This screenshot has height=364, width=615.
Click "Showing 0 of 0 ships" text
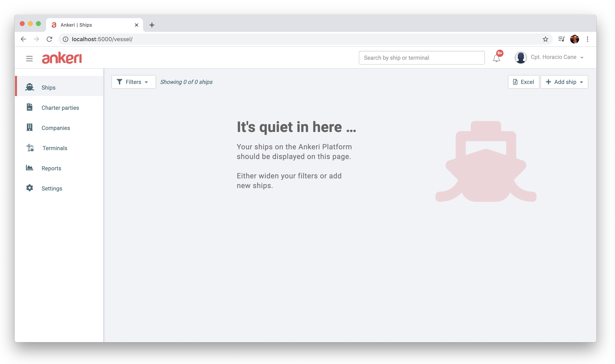[x=186, y=82]
